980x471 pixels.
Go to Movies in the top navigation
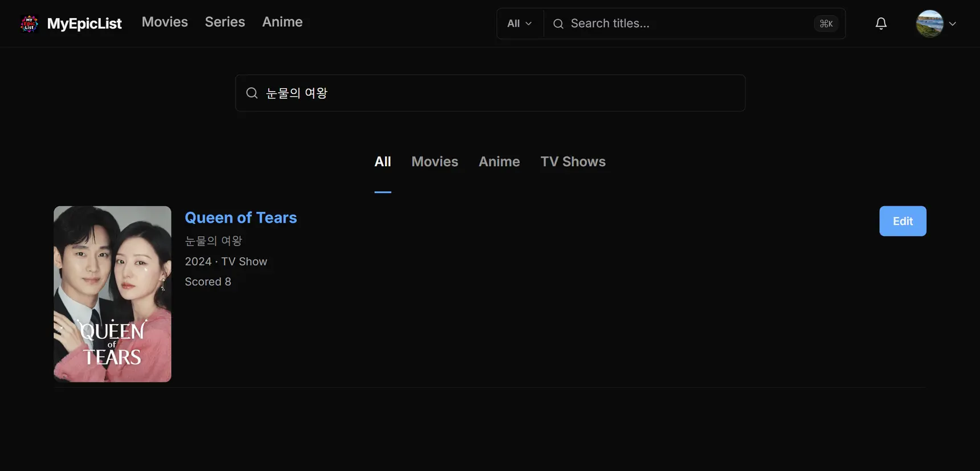tap(165, 22)
